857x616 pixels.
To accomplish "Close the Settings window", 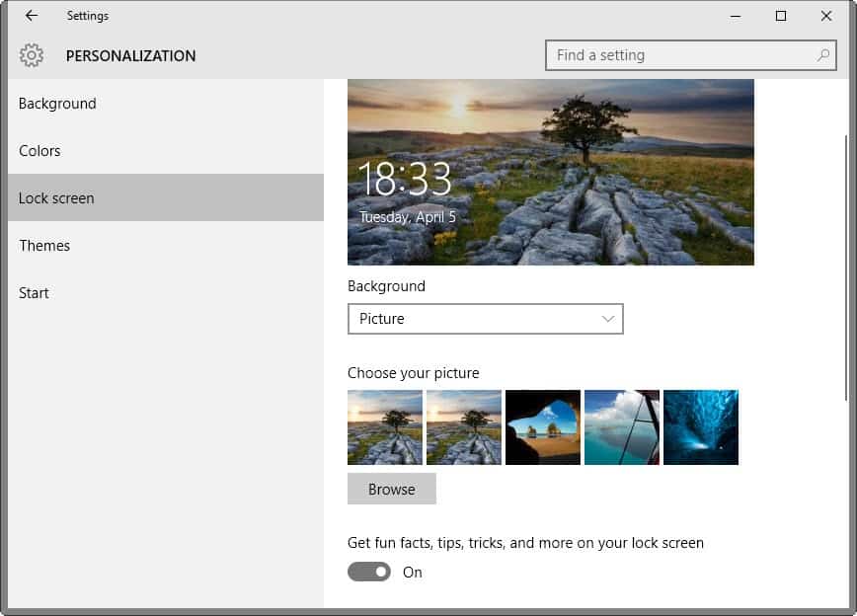I will (x=825, y=16).
